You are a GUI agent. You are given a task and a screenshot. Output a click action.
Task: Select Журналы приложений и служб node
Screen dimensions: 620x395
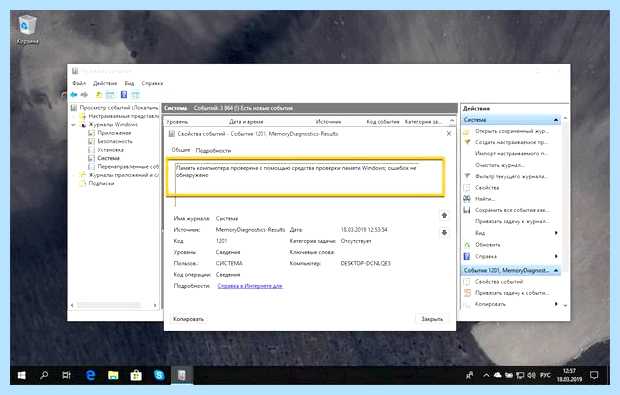click(124, 175)
